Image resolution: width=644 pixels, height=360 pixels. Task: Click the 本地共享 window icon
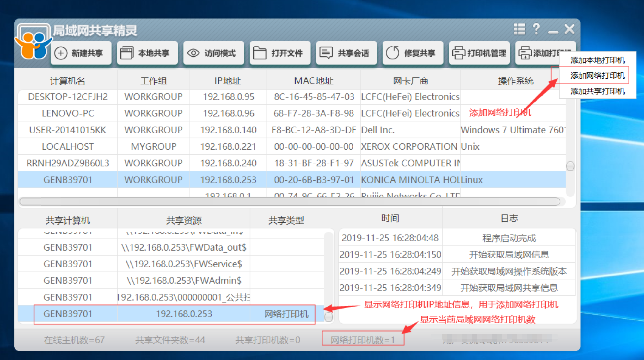click(x=127, y=53)
